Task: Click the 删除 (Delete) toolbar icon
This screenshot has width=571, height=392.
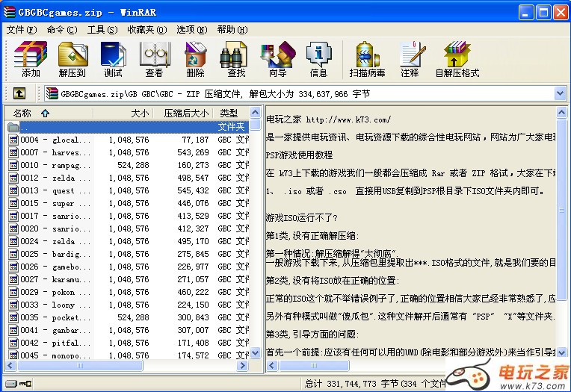Action: (x=195, y=58)
